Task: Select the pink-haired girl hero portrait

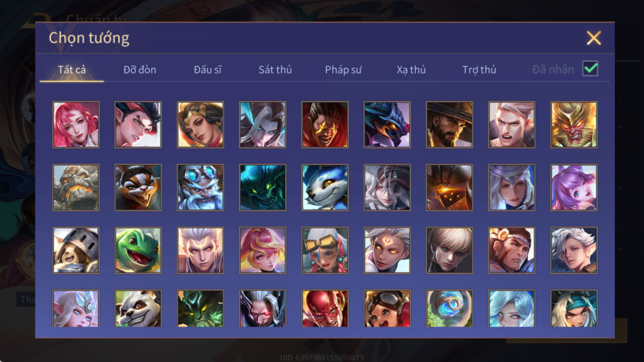Action: click(76, 125)
